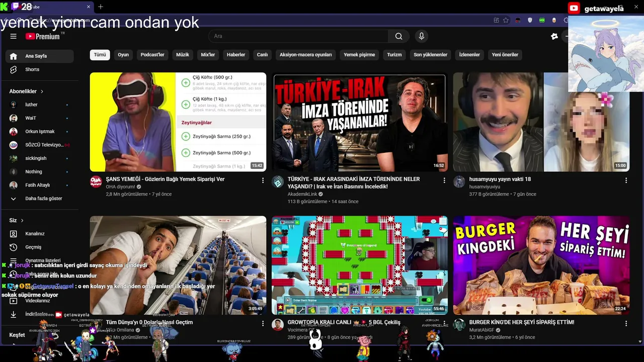644x362 pixels.
Task: Visit the AkademikLink channel name link
Action: pos(302,194)
